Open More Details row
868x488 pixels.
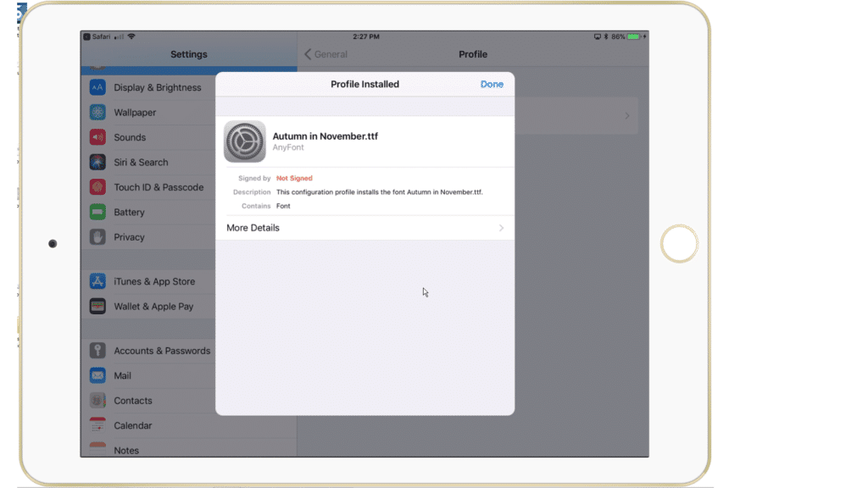[364, 228]
